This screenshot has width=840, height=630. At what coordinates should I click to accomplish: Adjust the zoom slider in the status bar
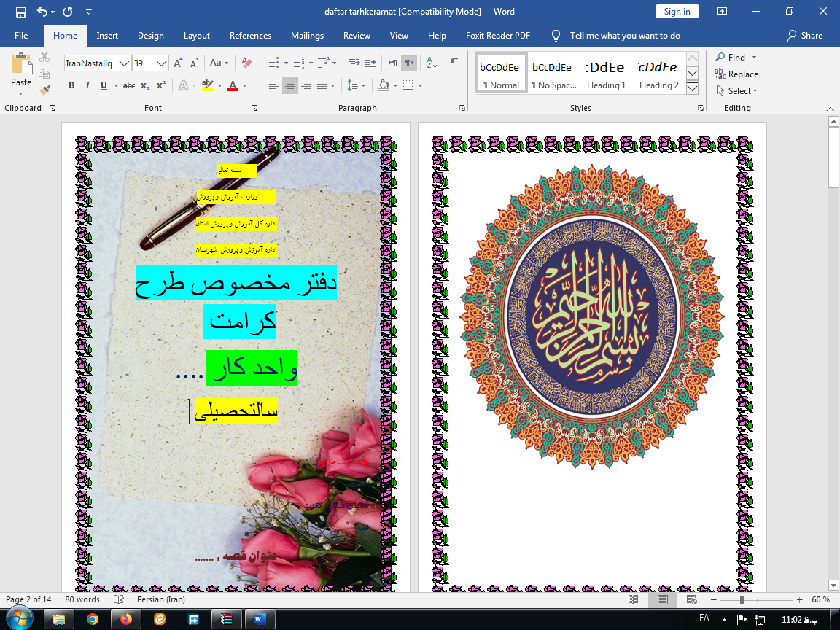click(x=742, y=600)
